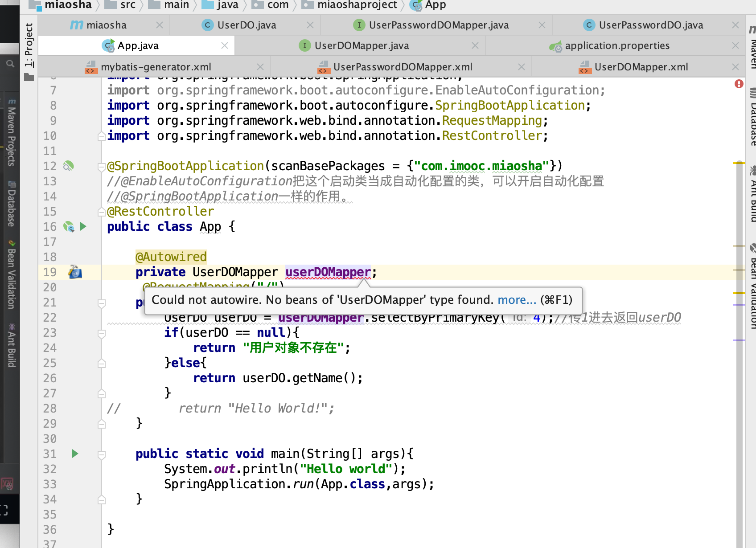Viewport: 756px width, 548px height.
Task: Close the mybatis-generator.xml tab
Action: [x=260, y=67]
